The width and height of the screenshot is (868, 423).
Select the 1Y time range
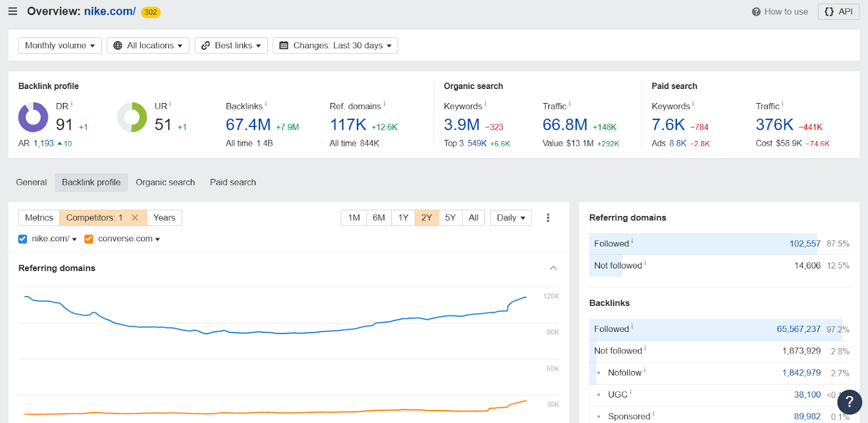pos(403,217)
